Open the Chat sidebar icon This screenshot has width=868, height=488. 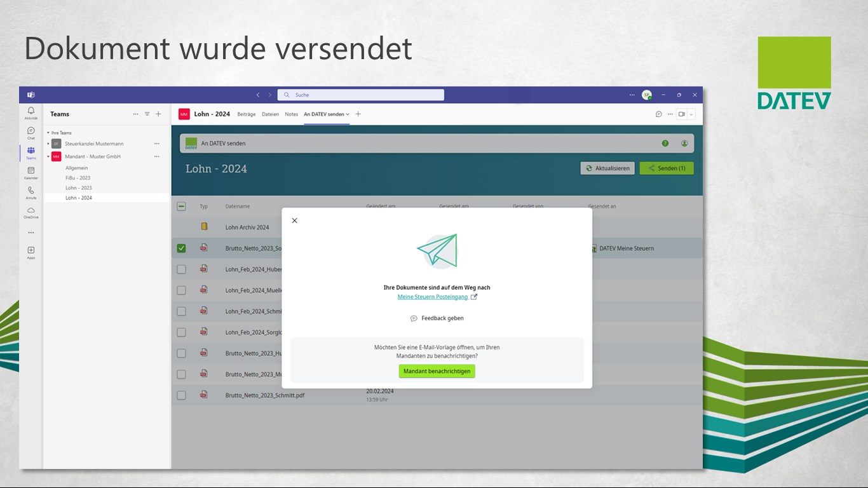point(31,131)
